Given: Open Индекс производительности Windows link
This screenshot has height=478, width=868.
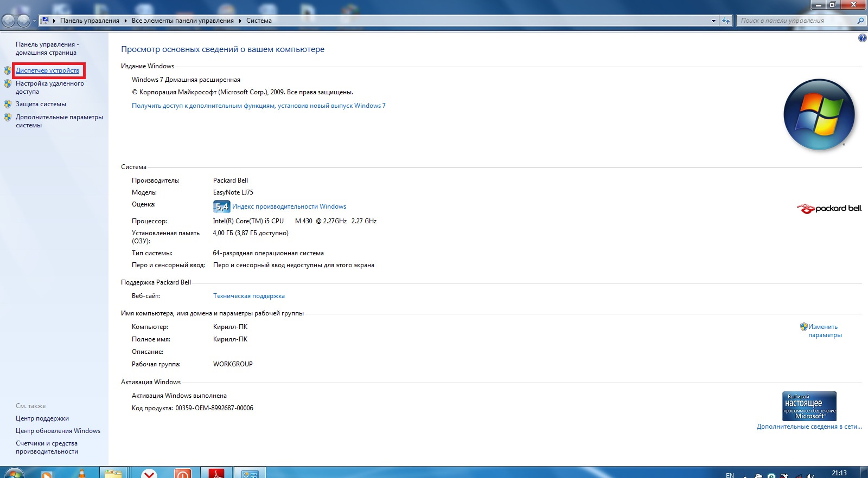Looking at the screenshot, I should click(x=289, y=206).
